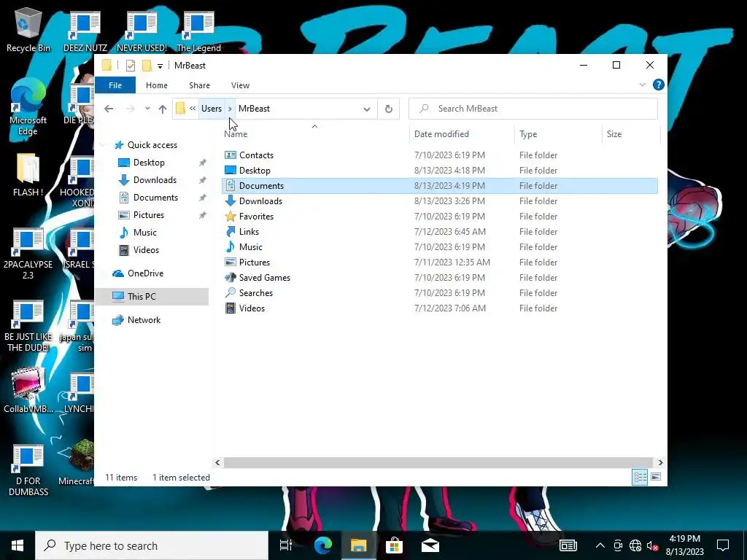747x560 pixels.
Task: Select Network in the navigation pane
Action: click(x=144, y=320)
